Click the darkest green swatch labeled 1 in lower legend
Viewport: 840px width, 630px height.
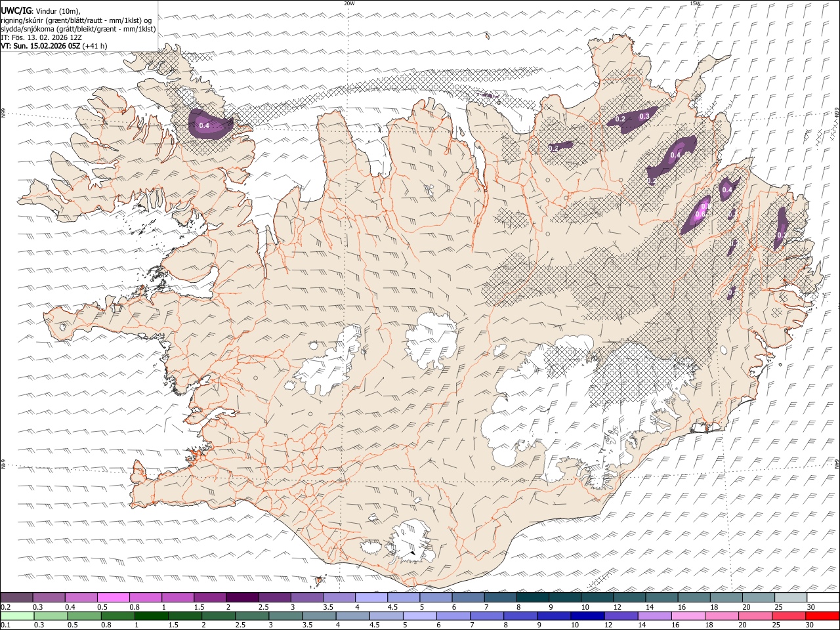pyautogui.click(x=151, y=616)
